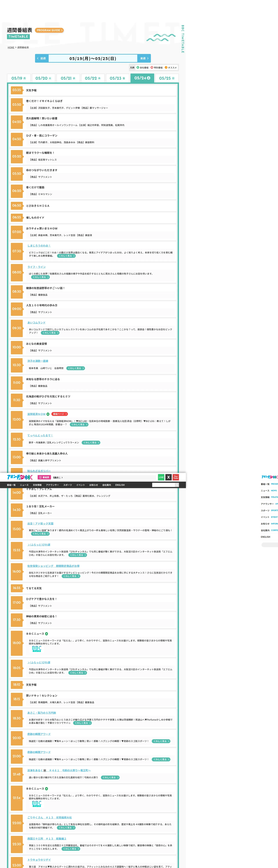Image resolution: width=278 pixels, height=868 pixels.
Task: Go to next week with 来週
Action: click(144, 58)
